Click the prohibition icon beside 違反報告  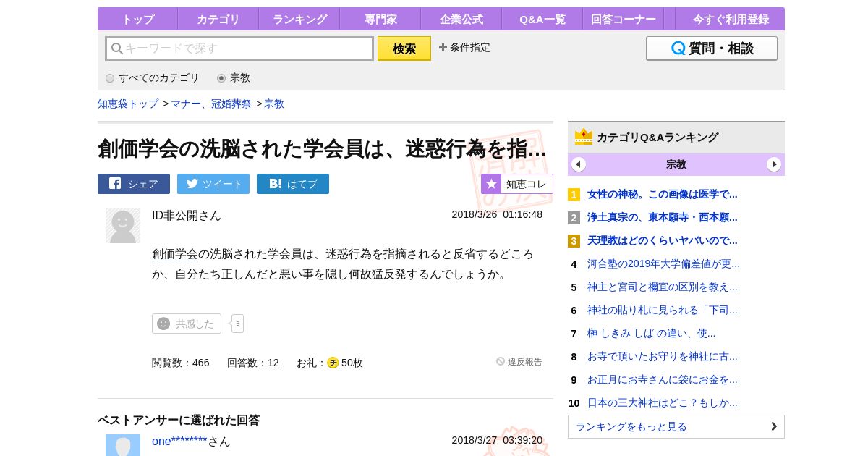click(x=501, y=361)
